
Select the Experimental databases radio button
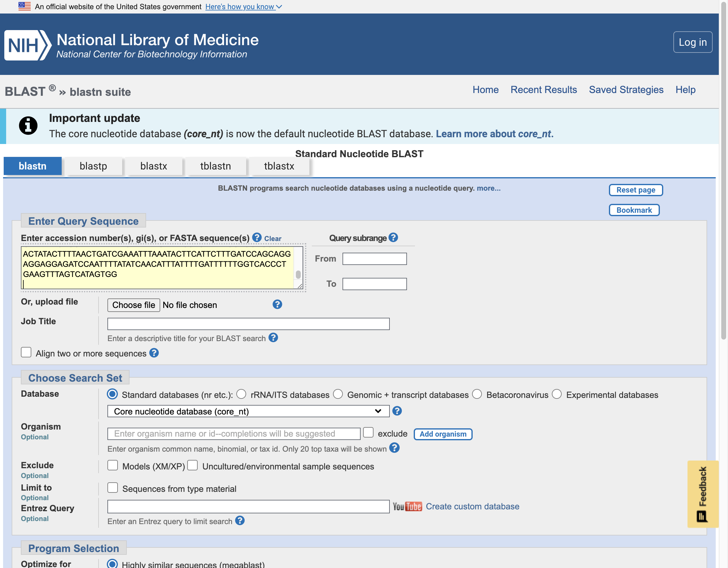[x=557, y=394]
